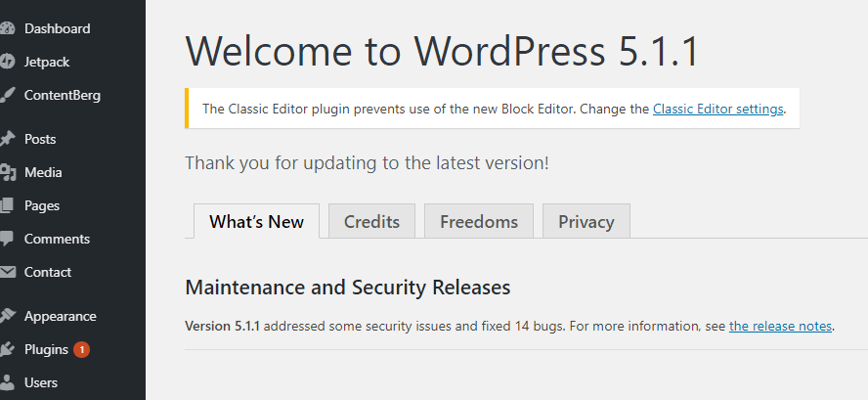Open the Credits tab
868x400 pixels.
(371, 222)
